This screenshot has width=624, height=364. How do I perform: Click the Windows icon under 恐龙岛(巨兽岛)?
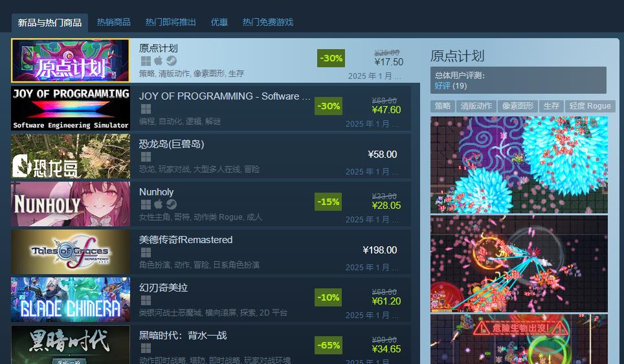coord(146,156)
